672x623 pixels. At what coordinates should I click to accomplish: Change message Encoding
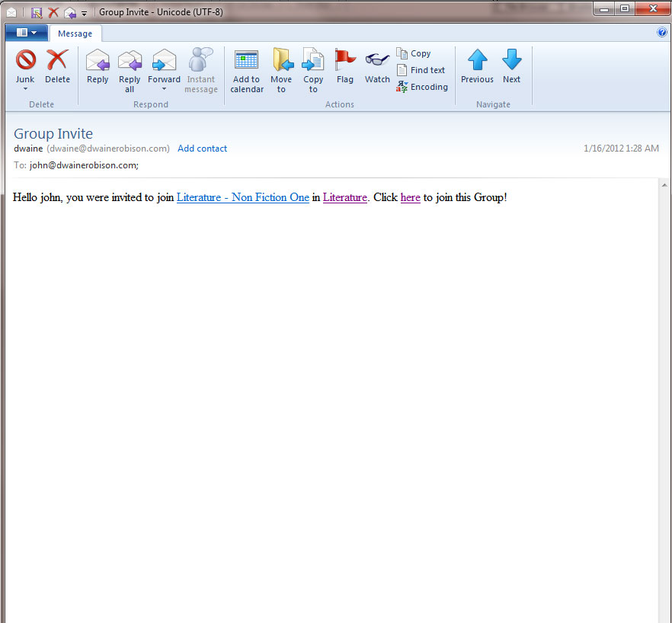pyautogui.click(x=422, y=87)
